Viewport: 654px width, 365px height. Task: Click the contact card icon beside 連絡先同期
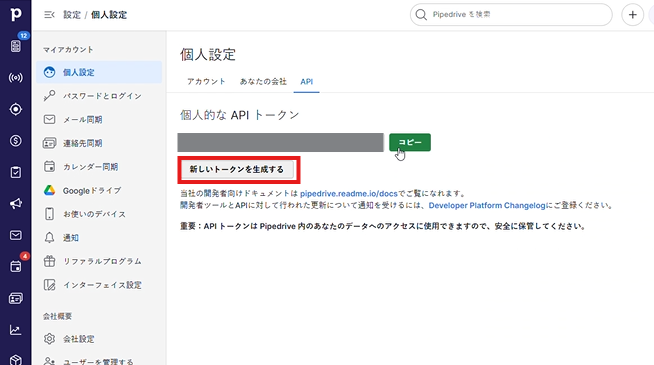pos(49,143)
